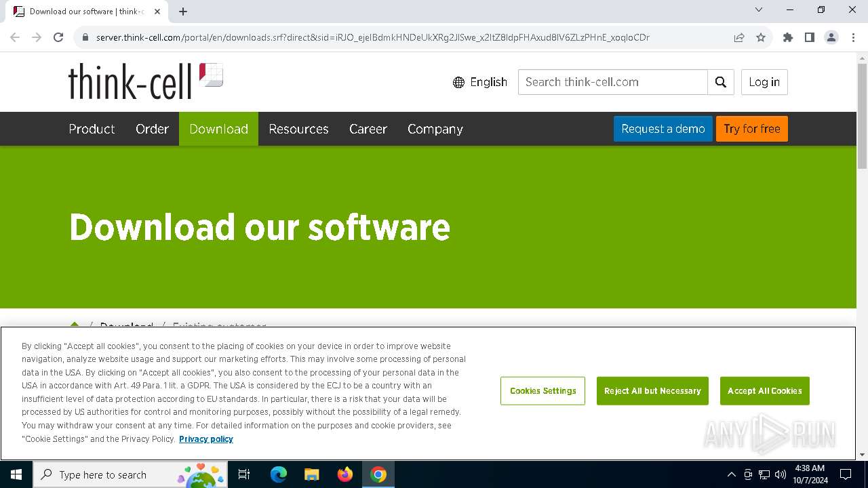Click the taskbar search box
Viewport: 868px width, 488px height.
pyautogui.click(x=131, y=474)
